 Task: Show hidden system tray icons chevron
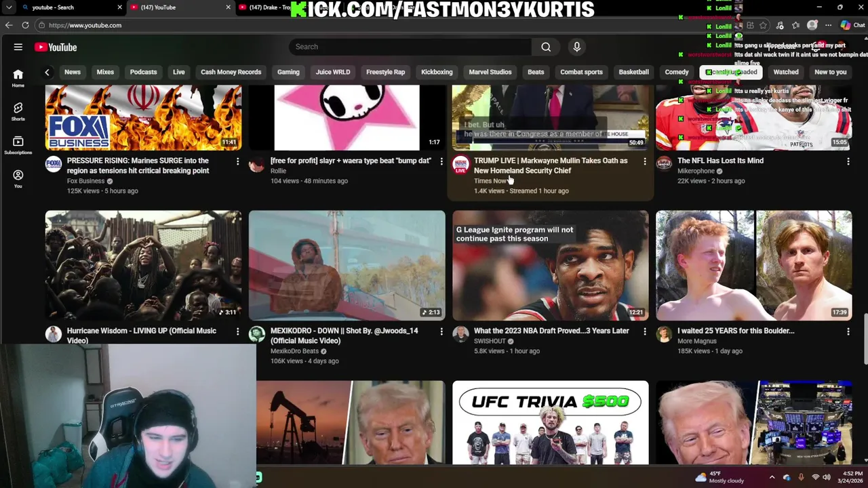tap(772, 478)
